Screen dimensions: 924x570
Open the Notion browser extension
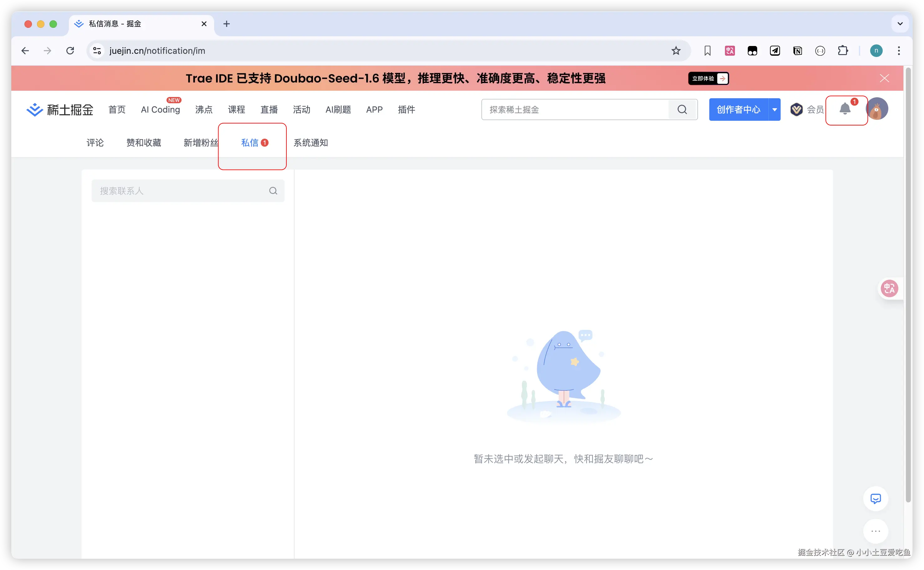pos(797,50)
